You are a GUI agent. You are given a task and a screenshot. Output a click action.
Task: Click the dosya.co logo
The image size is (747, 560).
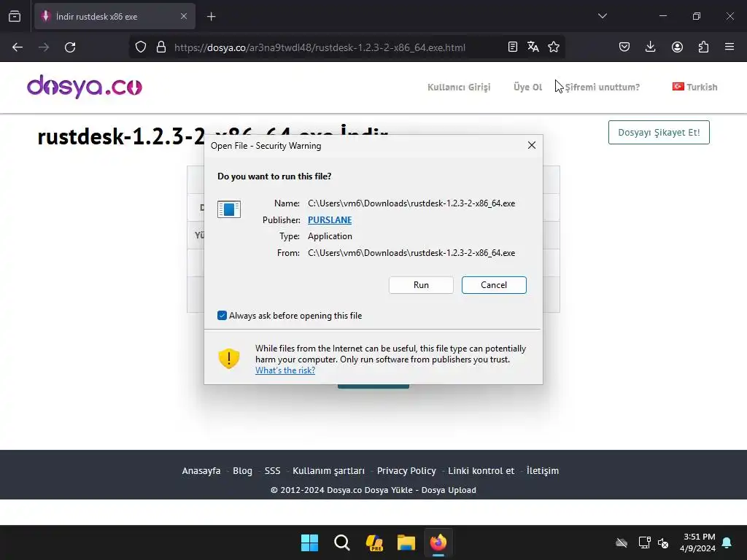coord(85,87)
